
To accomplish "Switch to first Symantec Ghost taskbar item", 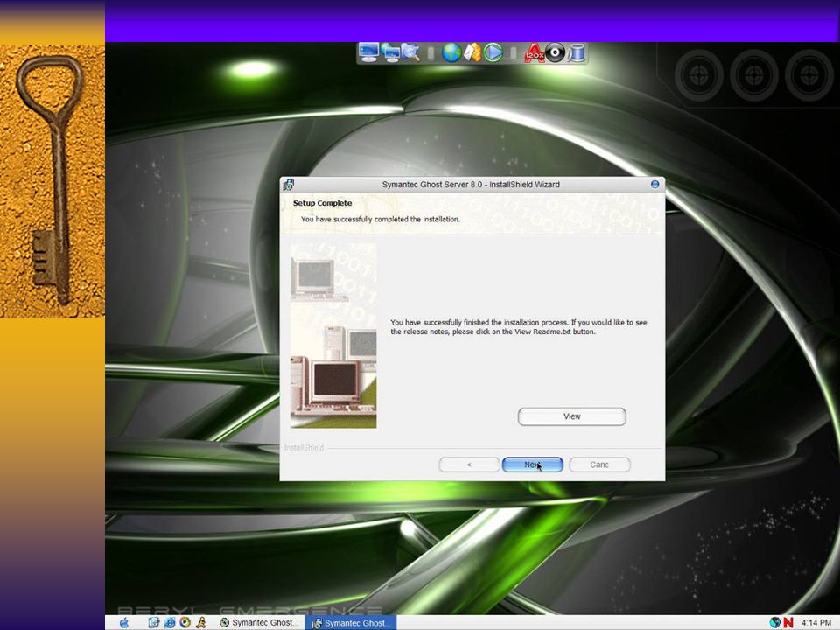I will (259, 622).
